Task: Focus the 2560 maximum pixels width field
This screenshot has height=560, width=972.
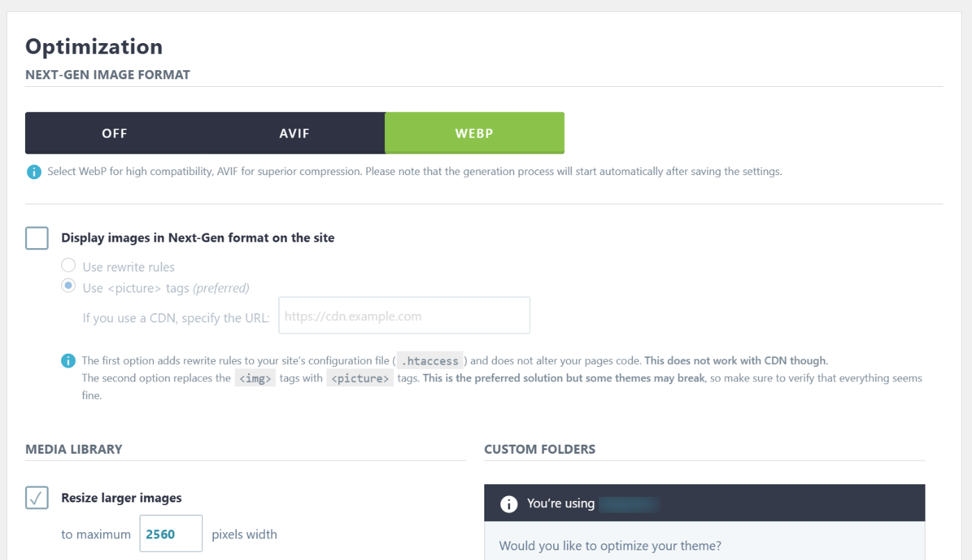Action: pyautogui.click(x=170, y=534)
